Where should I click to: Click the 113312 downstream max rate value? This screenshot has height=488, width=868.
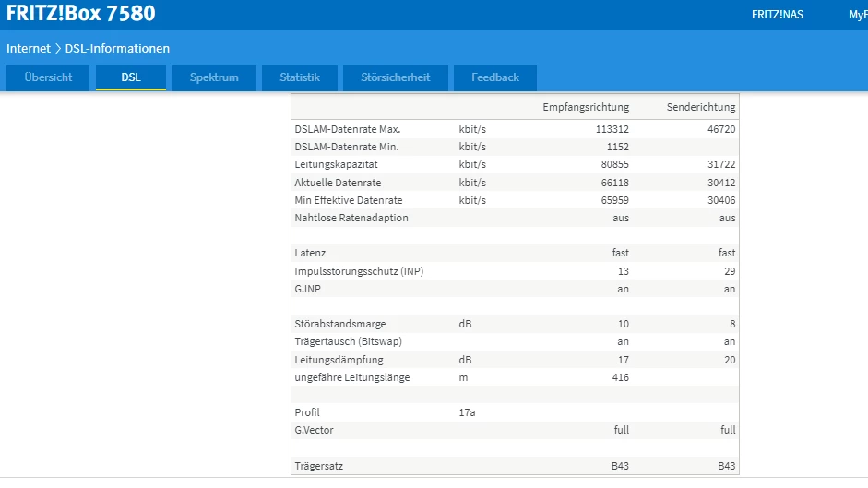click(x=612, y=130)
